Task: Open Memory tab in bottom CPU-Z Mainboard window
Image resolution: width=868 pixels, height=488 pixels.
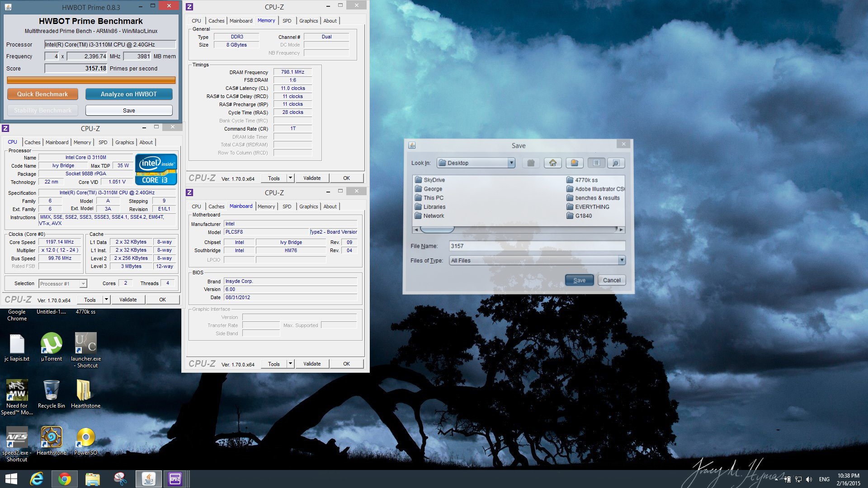Action: pos(266,206)
